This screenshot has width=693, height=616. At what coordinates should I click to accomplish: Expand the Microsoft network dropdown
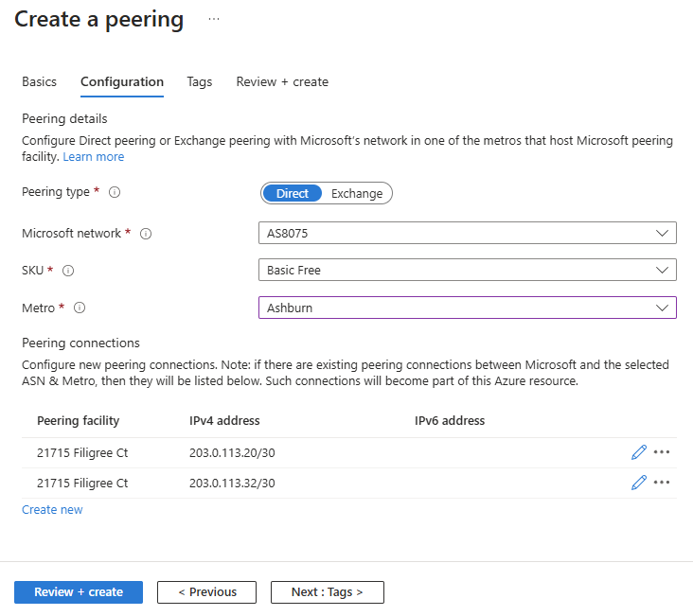click(x=467, y=233)
